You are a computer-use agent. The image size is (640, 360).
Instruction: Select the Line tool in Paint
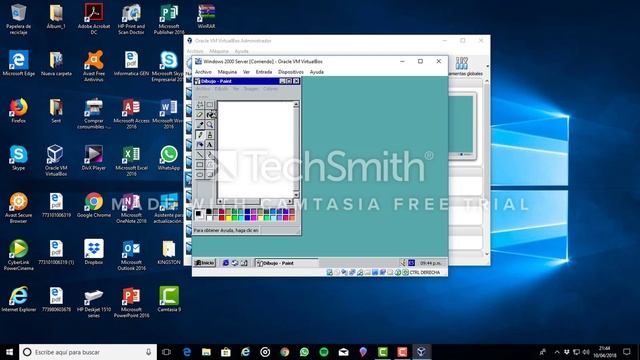[x=200, y=155]
